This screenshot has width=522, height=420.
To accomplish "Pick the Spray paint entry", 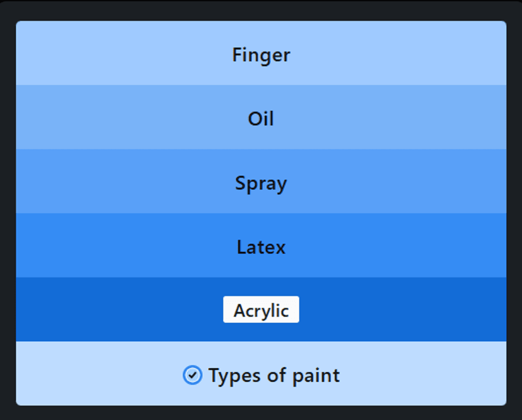I will (261, 183).
